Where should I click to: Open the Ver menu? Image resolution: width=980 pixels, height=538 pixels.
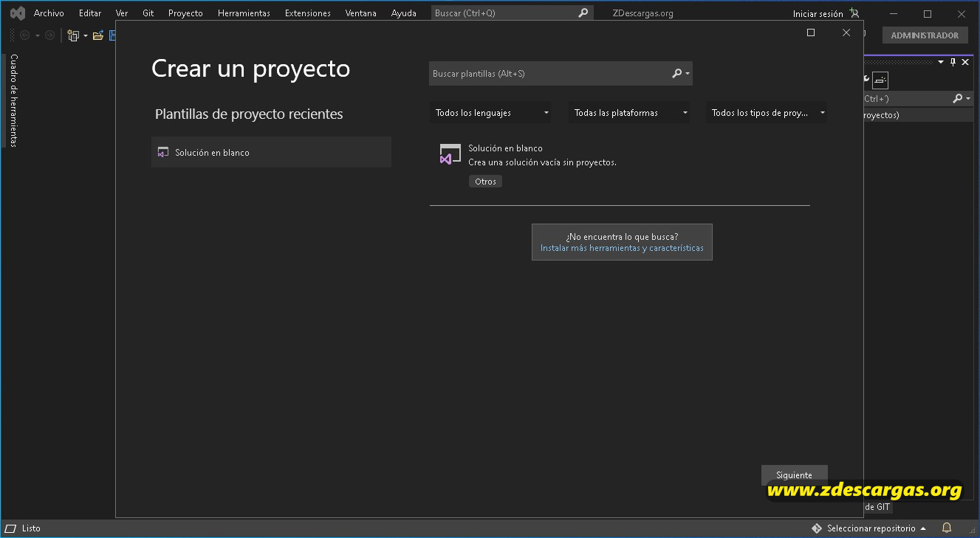point(122,13)
